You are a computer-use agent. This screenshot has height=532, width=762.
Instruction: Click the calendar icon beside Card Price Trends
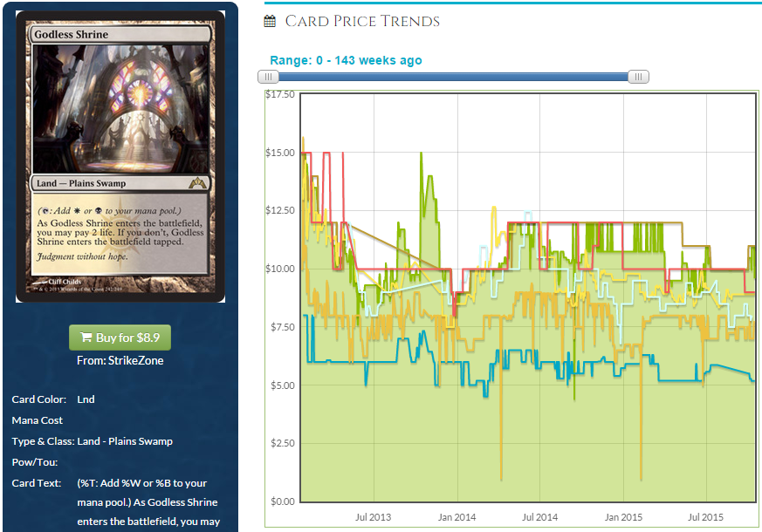point(270,21)
